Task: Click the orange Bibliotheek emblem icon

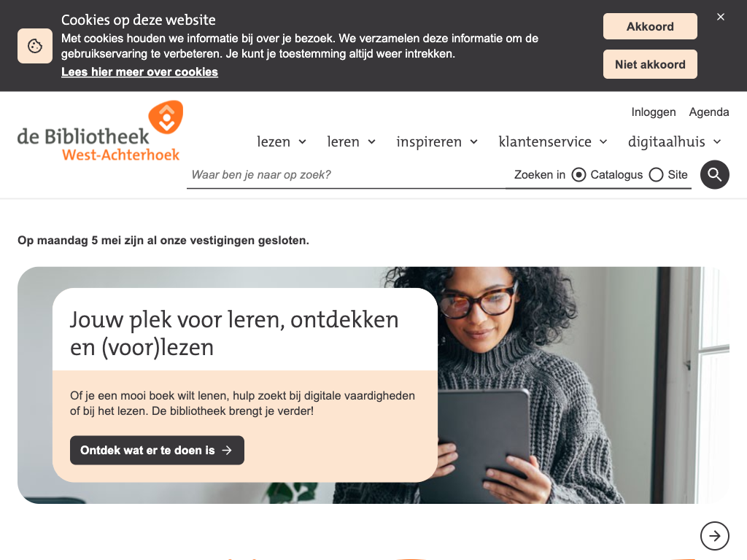Action: (166, 117)
